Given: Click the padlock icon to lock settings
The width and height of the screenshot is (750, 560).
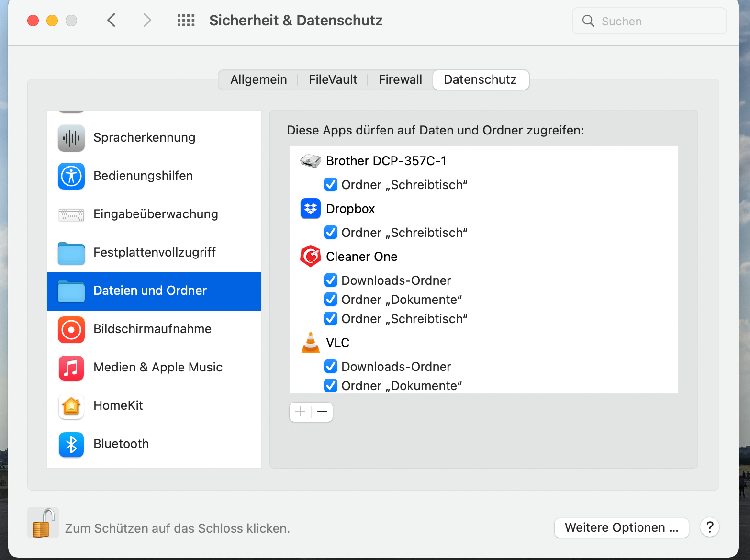Looking at the screenshot, I should click(43, 523).
